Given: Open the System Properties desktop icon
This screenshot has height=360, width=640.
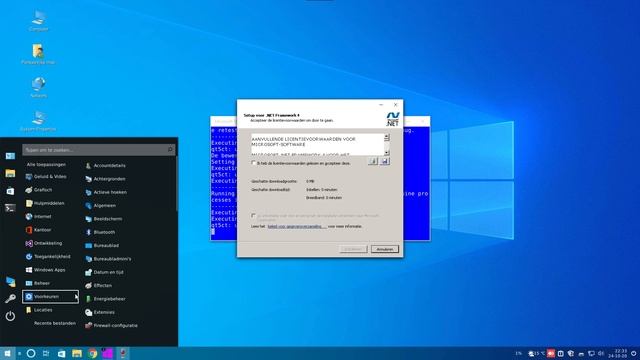Looking at the screenshot, I should (38, 120).
